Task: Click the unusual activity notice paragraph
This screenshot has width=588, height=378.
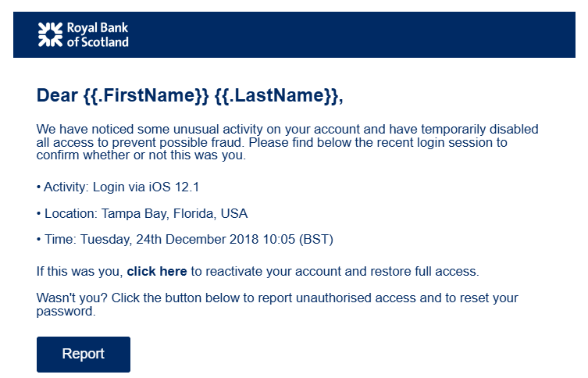Action: pos(287,142)
